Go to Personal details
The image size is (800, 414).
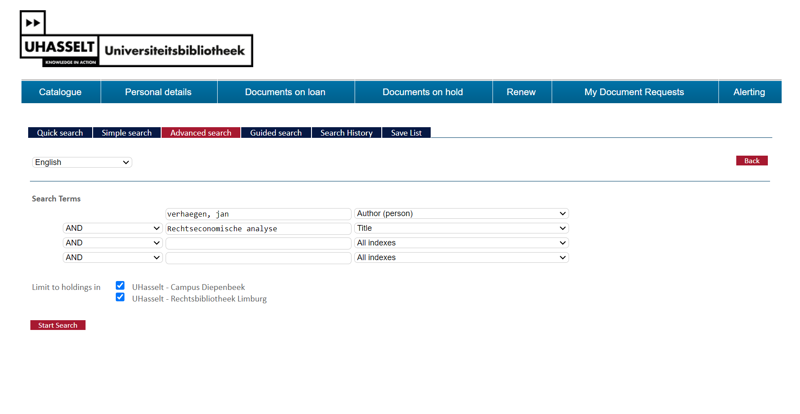click(158, 92)
